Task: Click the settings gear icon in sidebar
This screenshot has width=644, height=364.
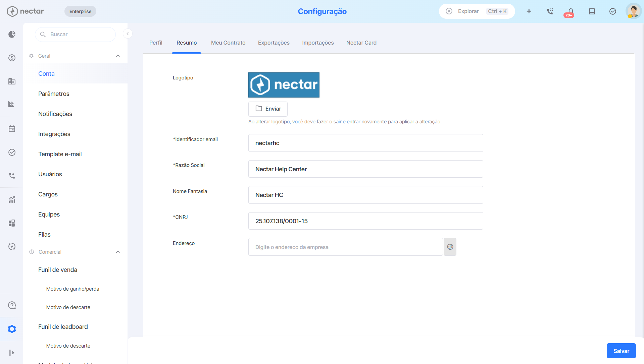Action: (12, 329)
